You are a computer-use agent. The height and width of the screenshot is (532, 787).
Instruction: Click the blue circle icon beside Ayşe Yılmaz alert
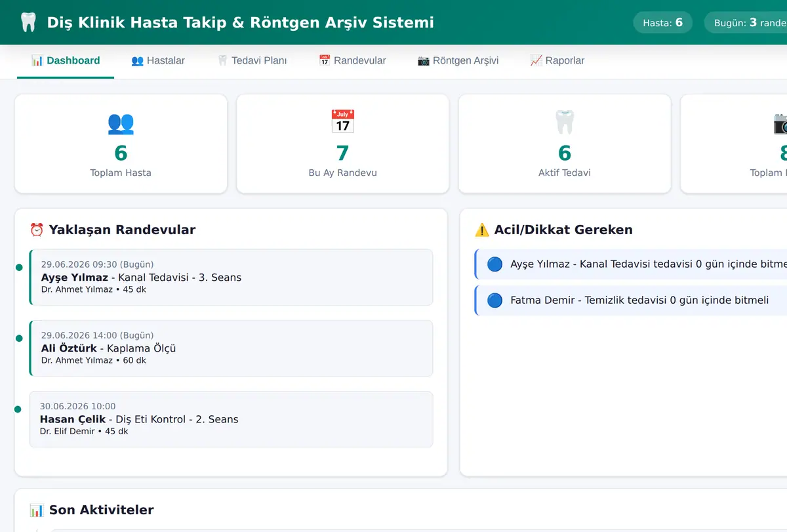pyautogui.click(x=495, y=264)
